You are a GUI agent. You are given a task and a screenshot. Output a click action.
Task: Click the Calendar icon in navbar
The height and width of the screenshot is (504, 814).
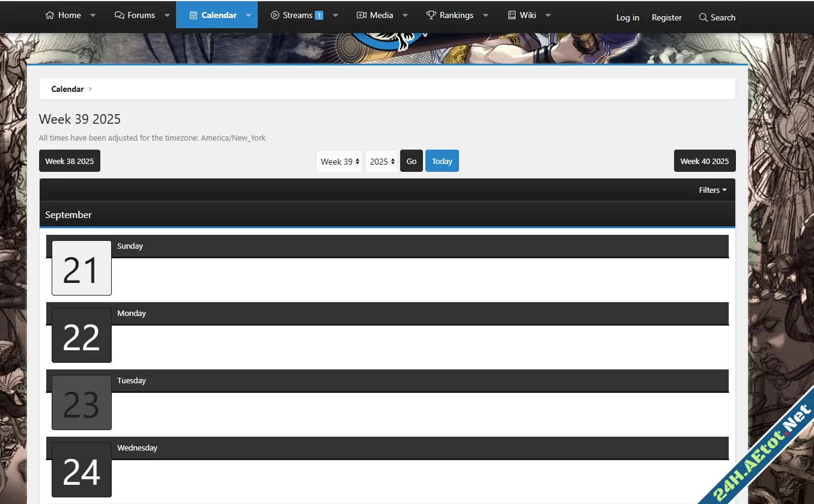tap(193, 15)
